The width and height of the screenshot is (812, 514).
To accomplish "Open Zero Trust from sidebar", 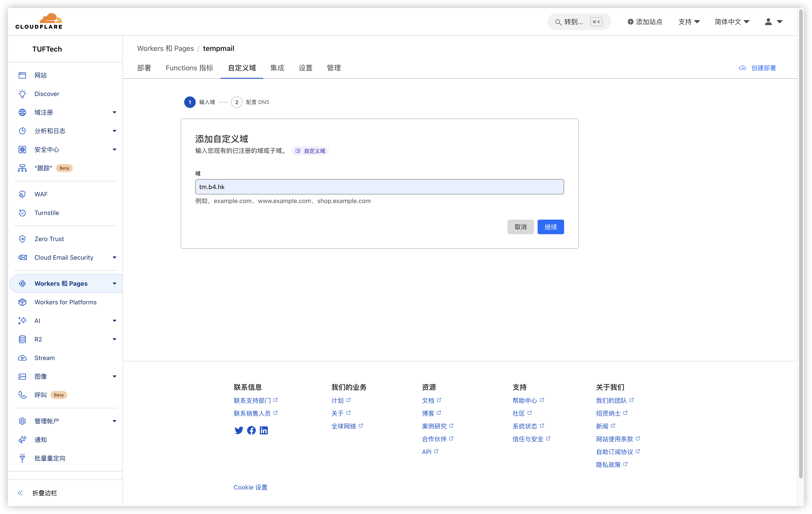I will coord(49,239).
